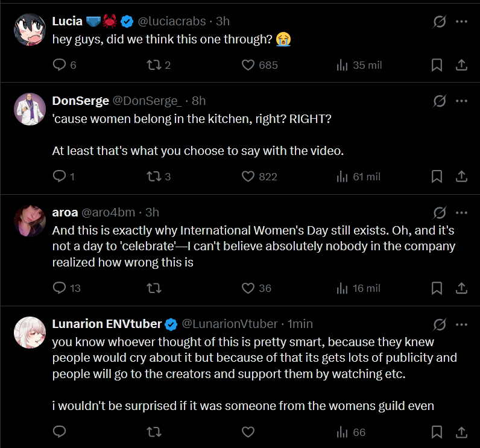Screen dimensions: 480x448
Task: Open more options on Lucia's tweet
Action: [x=461, y=22]
